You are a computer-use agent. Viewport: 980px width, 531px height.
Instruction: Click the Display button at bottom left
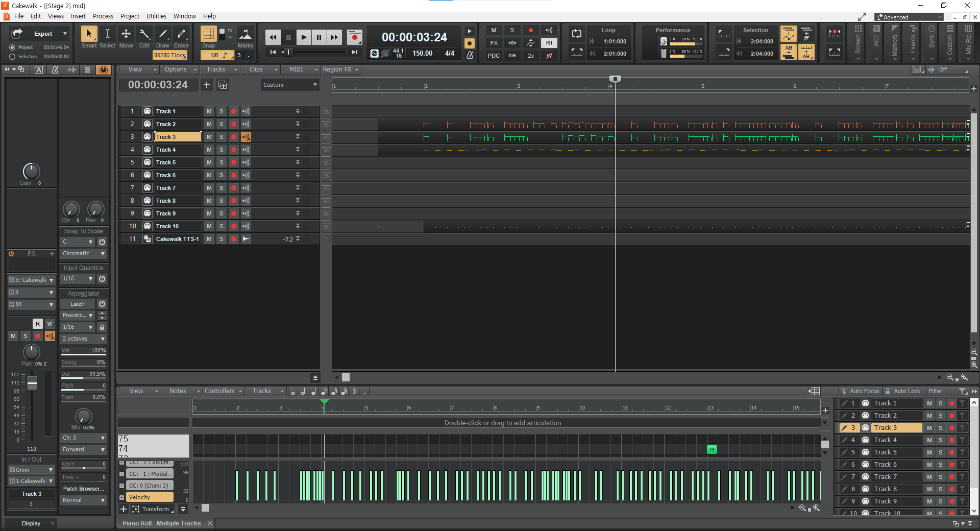tap(31, 523)
